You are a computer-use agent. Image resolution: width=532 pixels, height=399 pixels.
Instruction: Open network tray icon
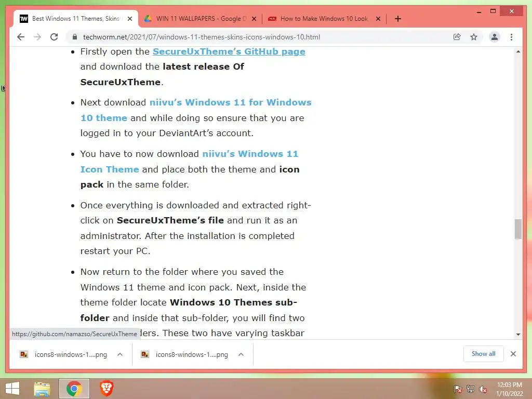[x=471, y=389]
